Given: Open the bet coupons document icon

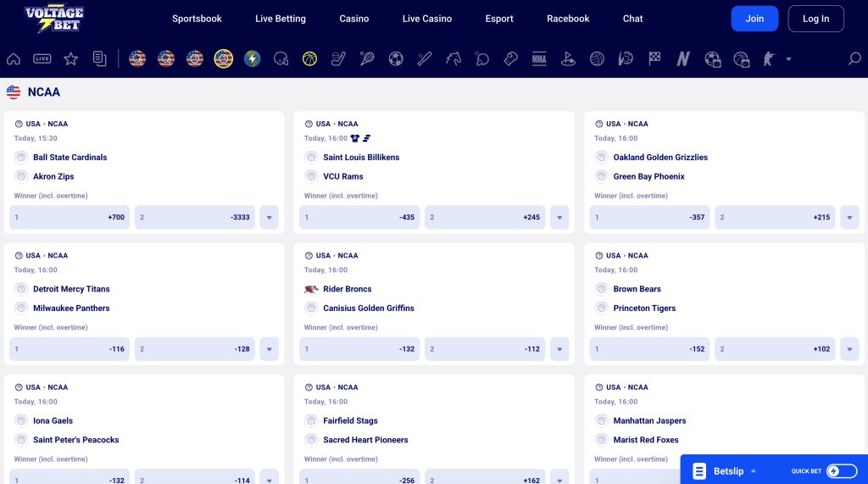Looking at the screenshot, I should [x=100, y=58].
